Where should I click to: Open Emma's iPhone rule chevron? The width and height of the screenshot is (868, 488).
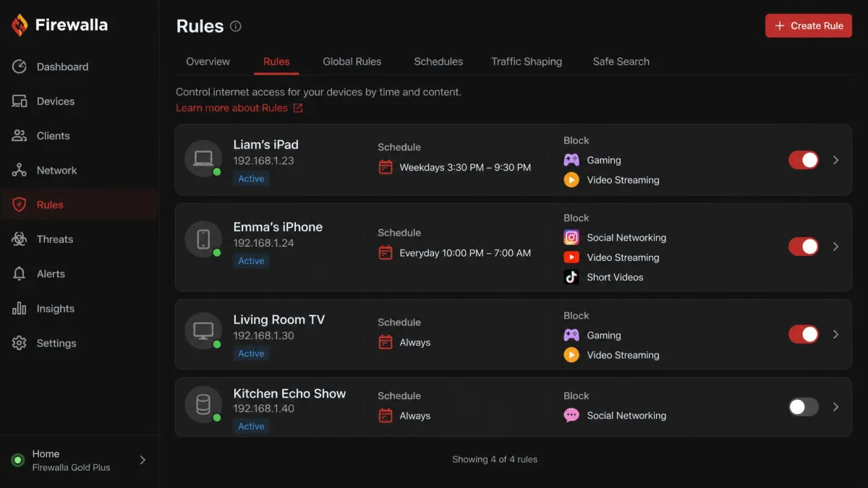coord(836,247)
